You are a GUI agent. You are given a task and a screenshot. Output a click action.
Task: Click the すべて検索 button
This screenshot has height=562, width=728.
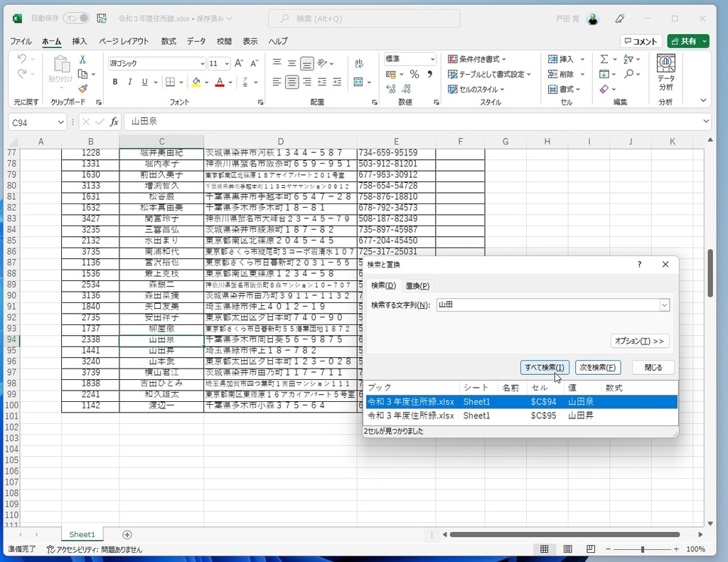[x=545, y=368]
